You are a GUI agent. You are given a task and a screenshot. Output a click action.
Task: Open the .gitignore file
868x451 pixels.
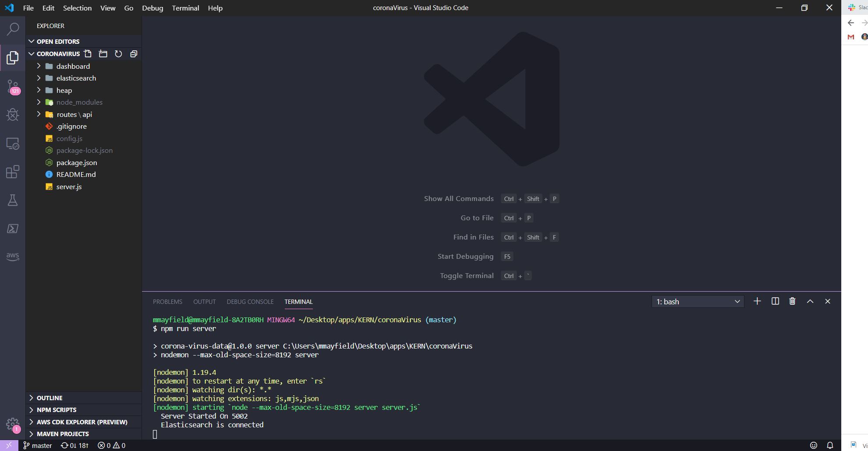tap(84, 126)
